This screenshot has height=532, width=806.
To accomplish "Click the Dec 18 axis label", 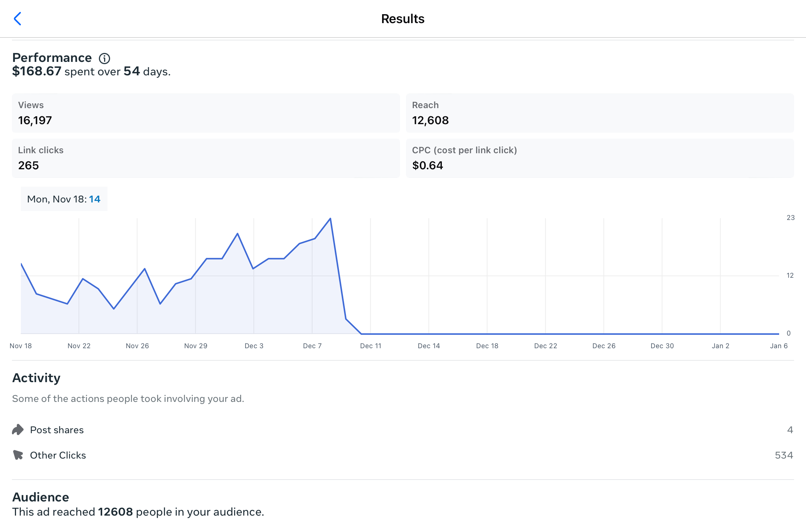I will [487, 346].
